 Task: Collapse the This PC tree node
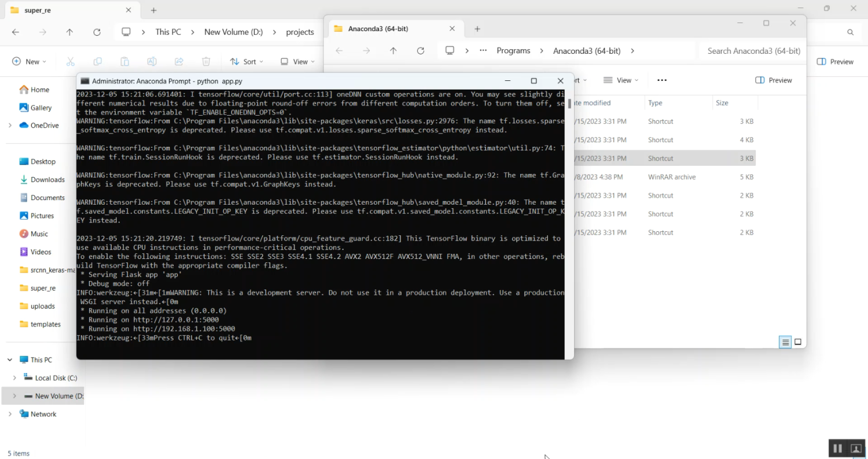[10, 360]
